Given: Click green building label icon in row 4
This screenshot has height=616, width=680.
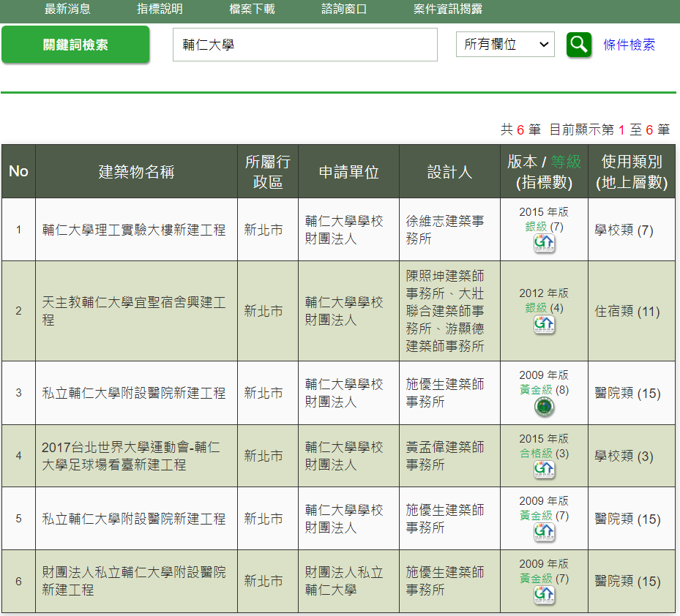Looking at the screenshot, I should pos(544,470).
